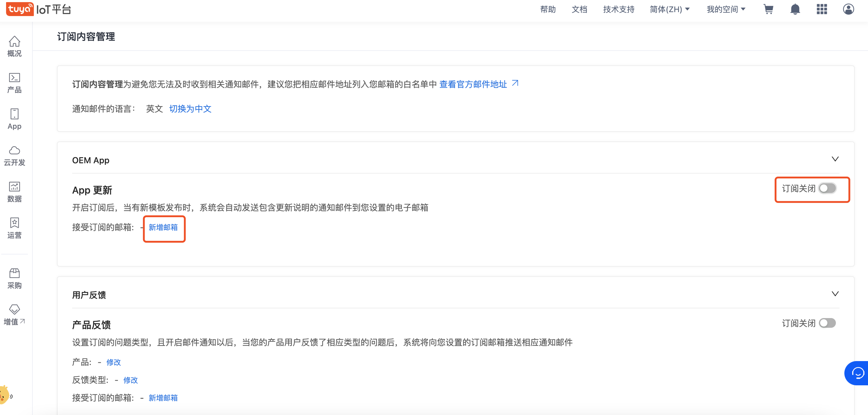This screenshot has height=415, width=868.
Task: Click 修改 next to 反馈类型
Action: click(130, 380)
